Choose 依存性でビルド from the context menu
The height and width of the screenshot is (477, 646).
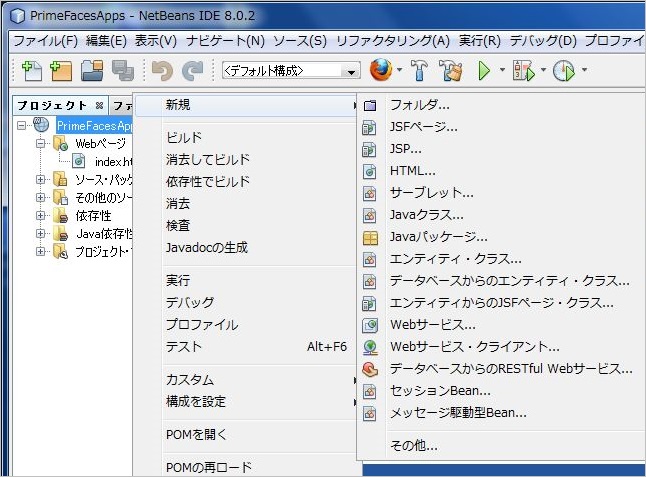click(x=246, y=181)
